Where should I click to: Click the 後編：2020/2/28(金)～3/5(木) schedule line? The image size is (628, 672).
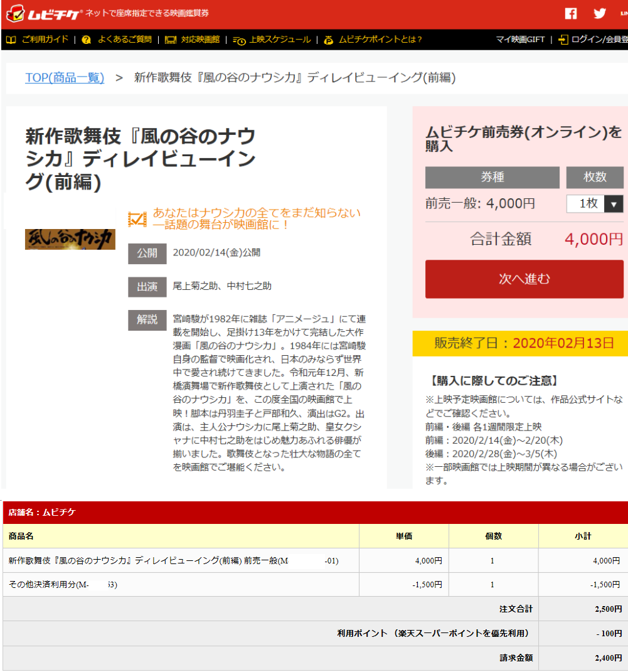(491, 454)
